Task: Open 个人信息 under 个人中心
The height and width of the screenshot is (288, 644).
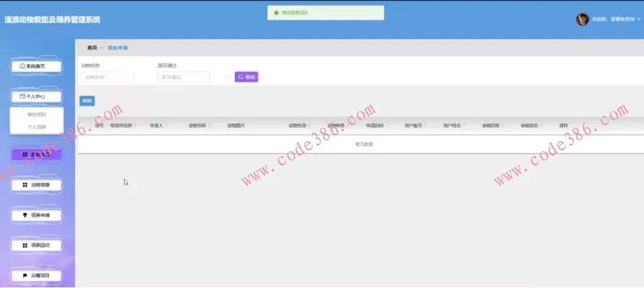Action: point(37,127)
